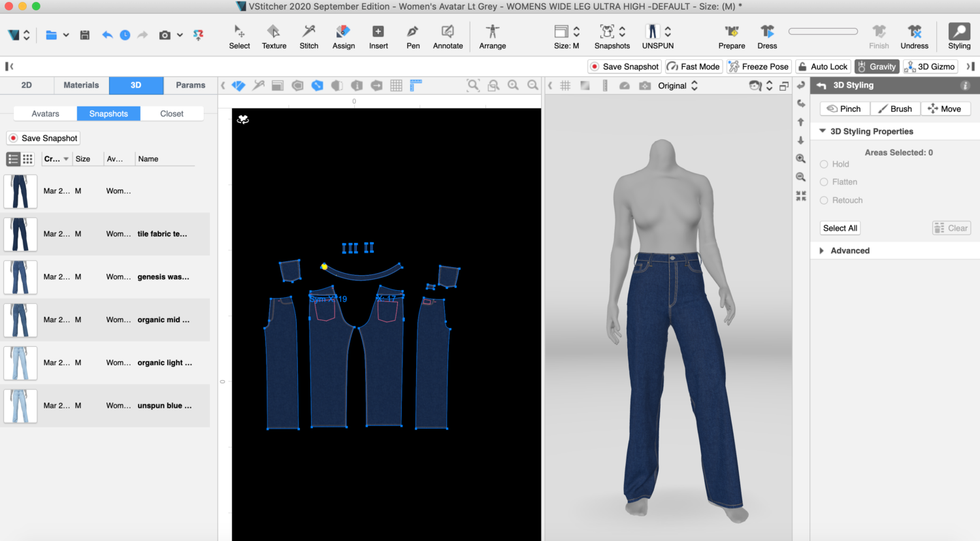Viewport: 980px width, 541px height.
Task: Click the Dress garment icon
Action: click(767, 37)
